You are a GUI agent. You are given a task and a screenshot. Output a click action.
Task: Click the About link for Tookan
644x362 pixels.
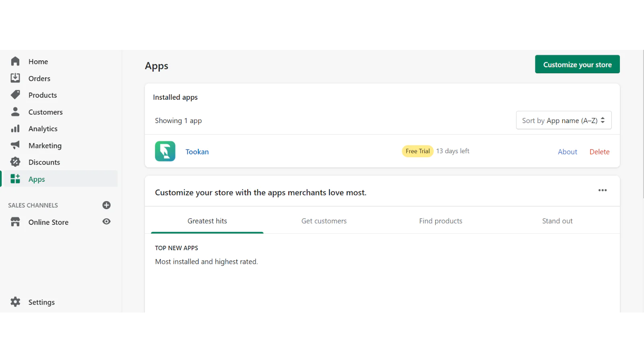[567, 152]
